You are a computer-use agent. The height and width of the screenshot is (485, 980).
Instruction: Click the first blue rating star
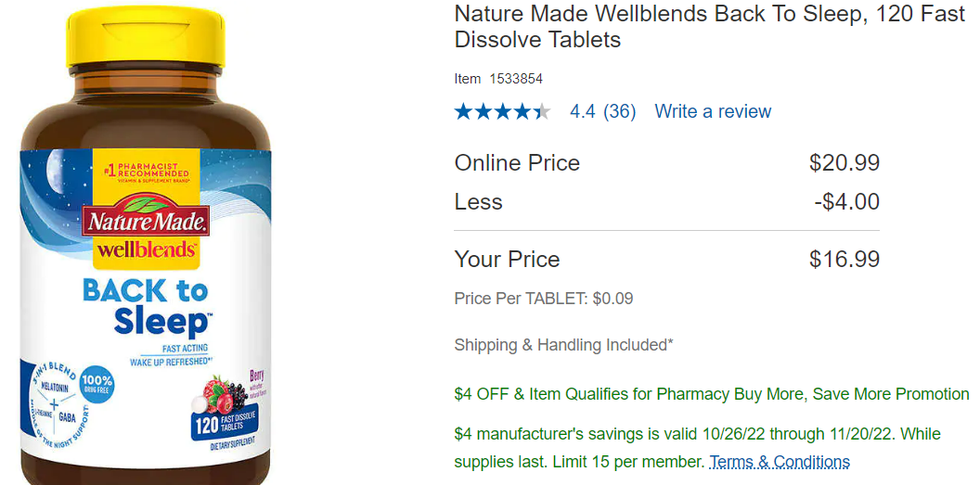tap(464, 111)
